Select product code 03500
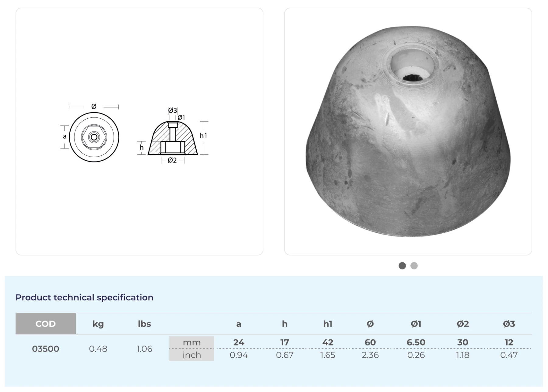Viewport: 548px width, 392px height. coord(46,349)
